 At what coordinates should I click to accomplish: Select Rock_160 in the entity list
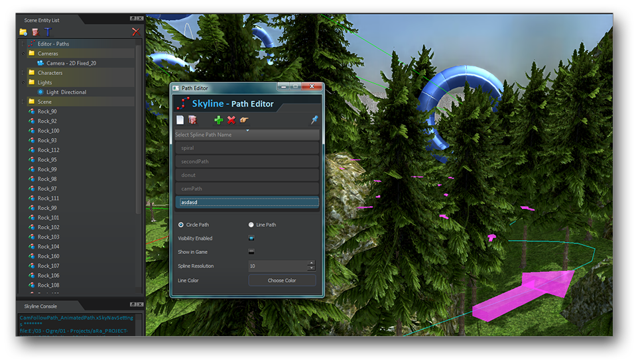point(48,256)
